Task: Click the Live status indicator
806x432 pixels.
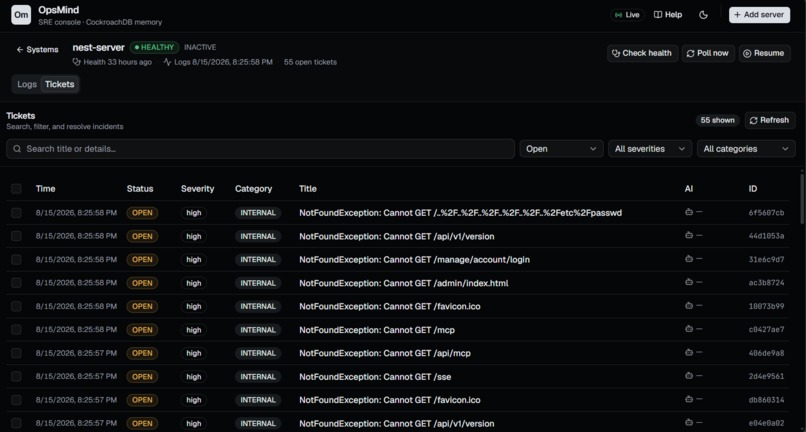Action: click(628, 15)
